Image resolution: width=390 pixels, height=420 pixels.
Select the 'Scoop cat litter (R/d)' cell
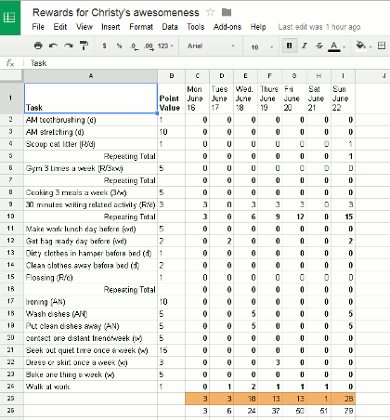tap(90, 144)
